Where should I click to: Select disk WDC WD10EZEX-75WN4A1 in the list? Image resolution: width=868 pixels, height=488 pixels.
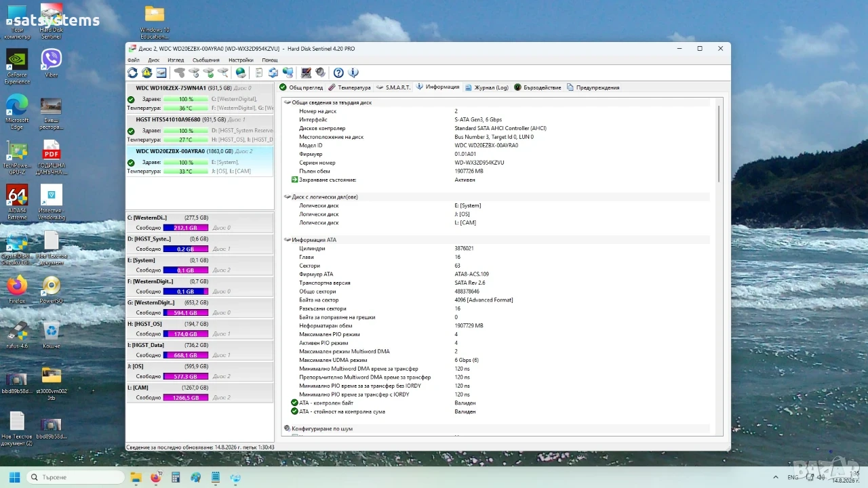[200, 98]
